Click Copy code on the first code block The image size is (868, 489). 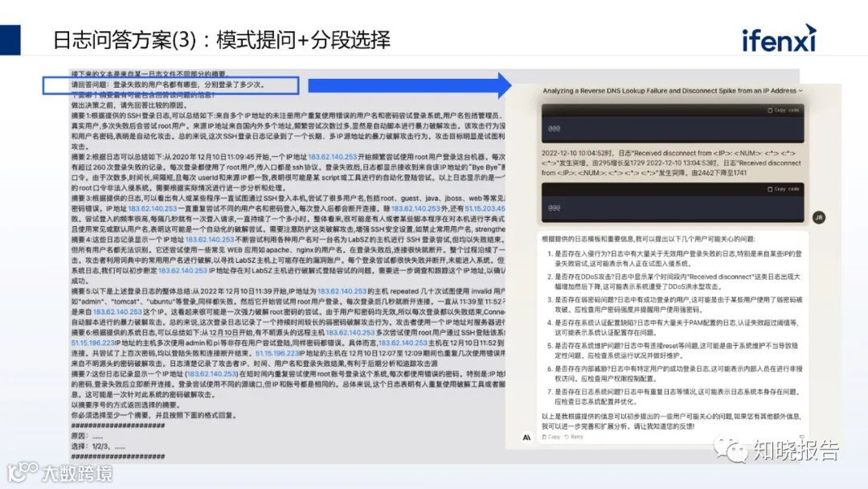pyautogui.click(x=784, y=110)
